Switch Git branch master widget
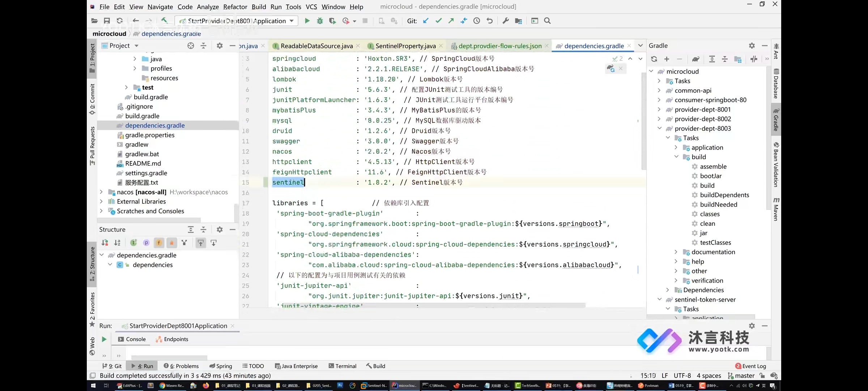This screenshot has height=391, width=868. (741, 376)
